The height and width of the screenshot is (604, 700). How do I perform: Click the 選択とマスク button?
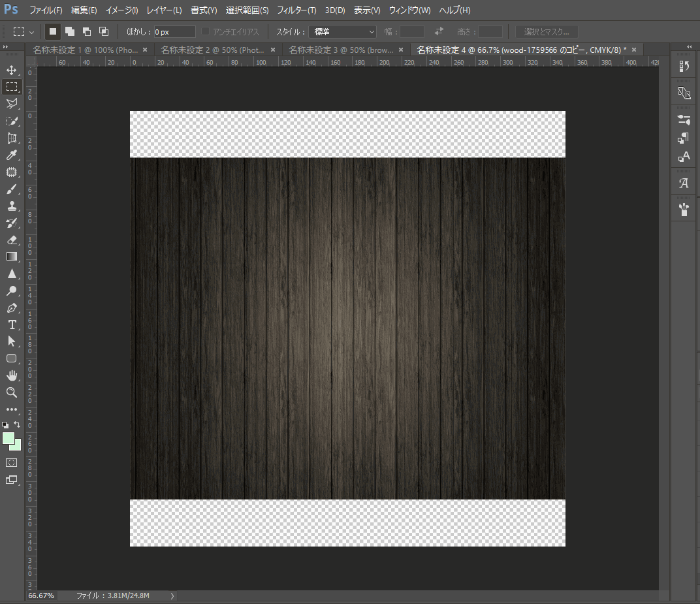click(x=547, y=32)
